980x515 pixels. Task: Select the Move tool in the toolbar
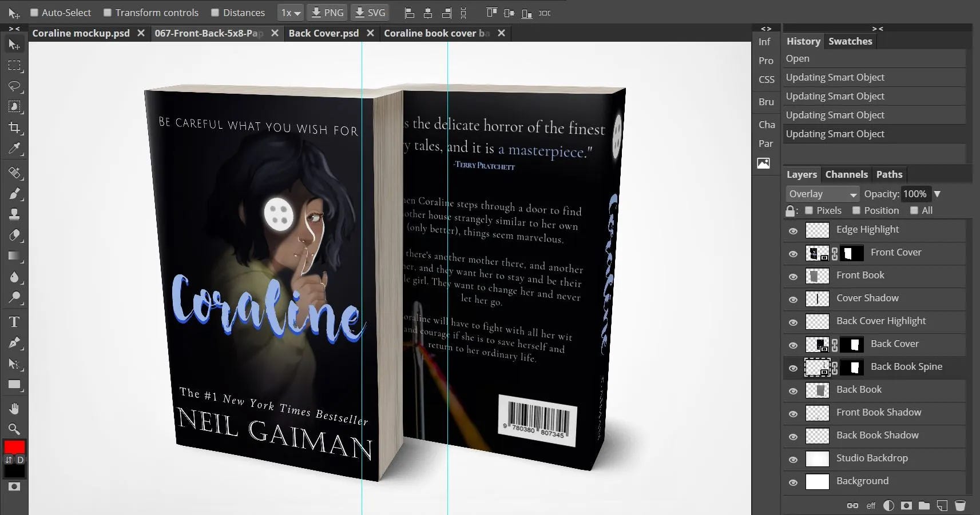point(14,45)
